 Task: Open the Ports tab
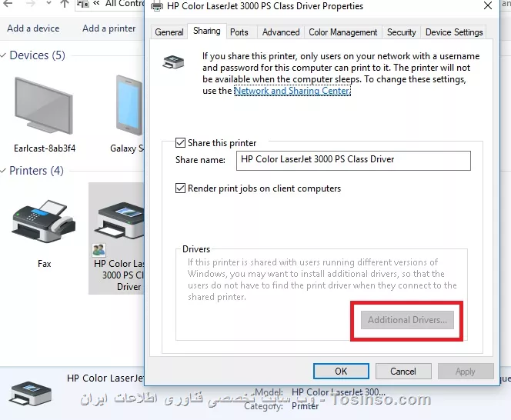(239, 32)
